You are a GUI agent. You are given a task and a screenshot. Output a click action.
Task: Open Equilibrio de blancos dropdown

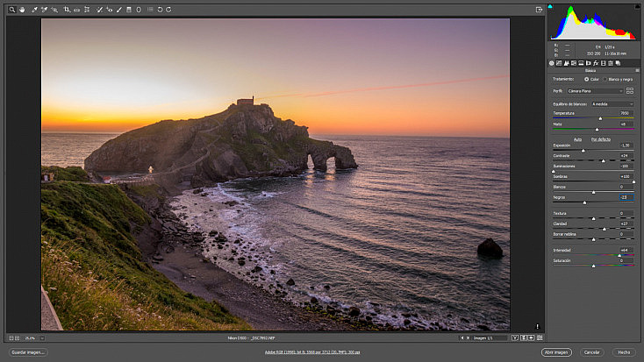click(612, 104)
